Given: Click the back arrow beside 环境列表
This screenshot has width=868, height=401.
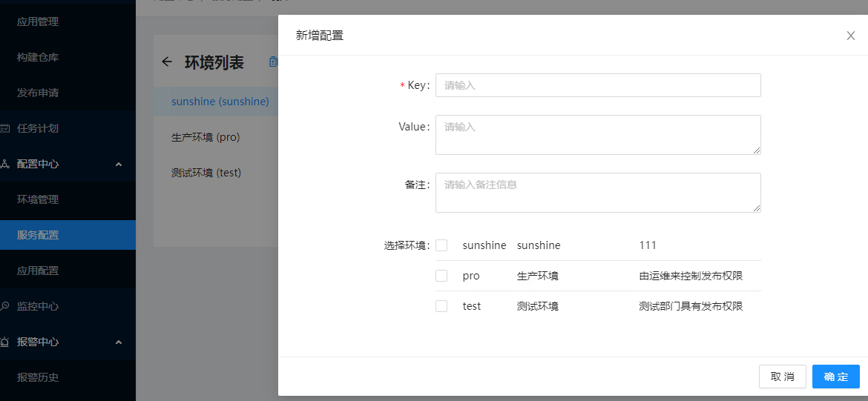Looking at the screenshot, I should coord(167,62).
